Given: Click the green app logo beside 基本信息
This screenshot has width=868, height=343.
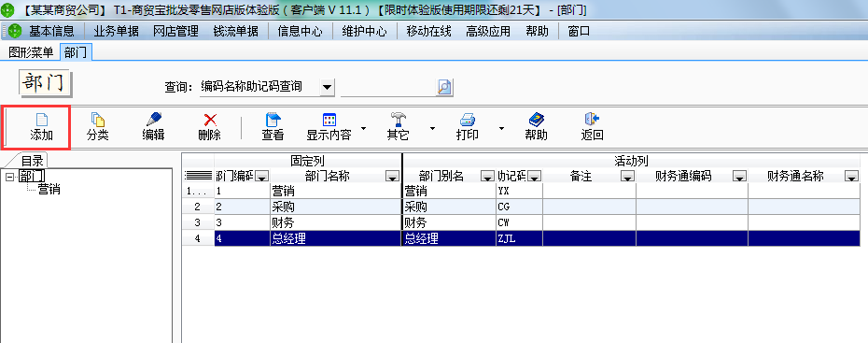Looking at the screenshot, I should (15, 31).
